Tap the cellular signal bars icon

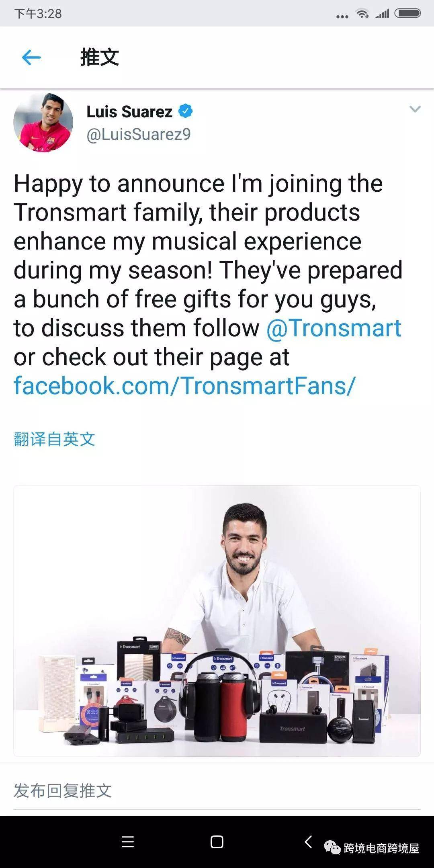tap(382, 14)
